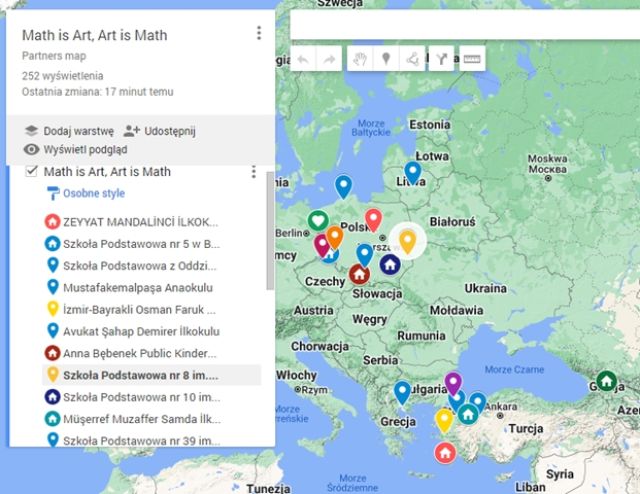Viewport: 640px width, 494px height.
Task: Click the 252 wyświetlenia view count
Action: 62,76
